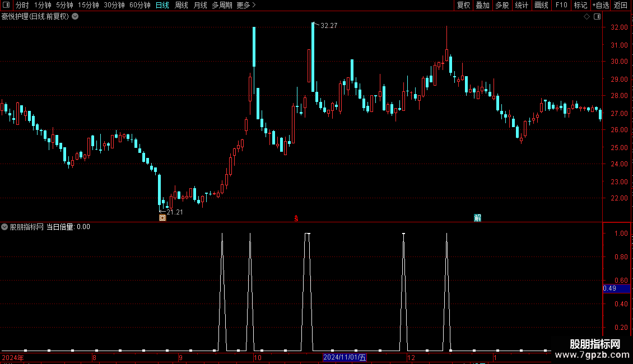Open the 多股 multi-stock view
This screenshot has height=364, width=633.
coord(502,5)
